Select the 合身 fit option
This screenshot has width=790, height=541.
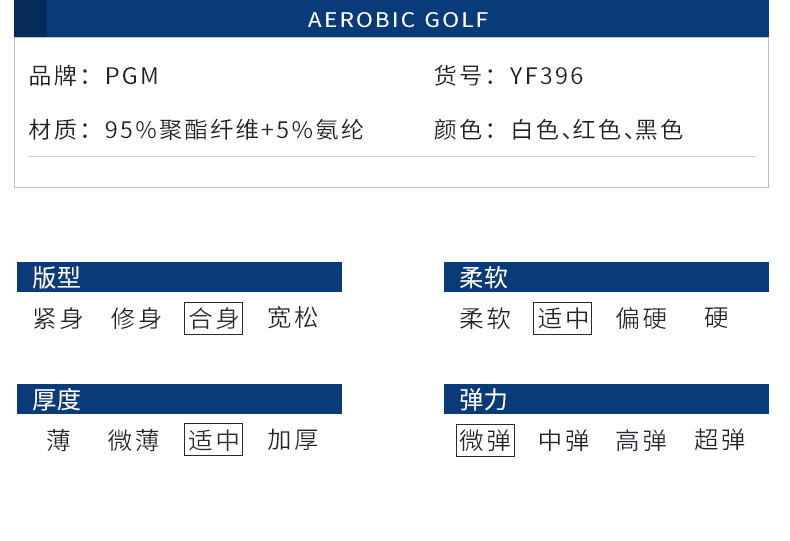pyautogui.click(x=213, y=318)
